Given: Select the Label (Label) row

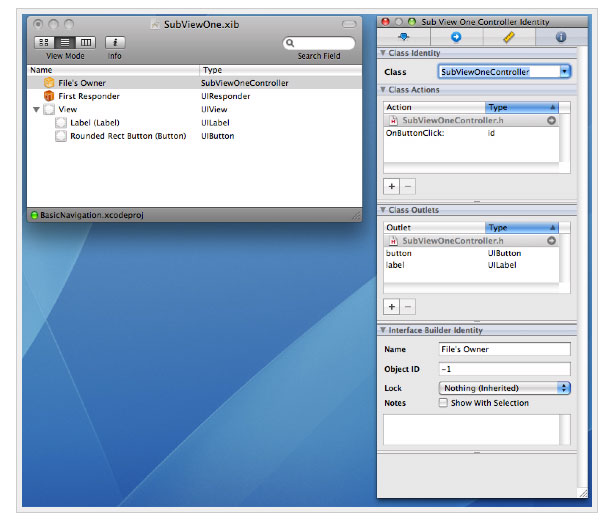Looking at the screenshot, I should click(195, 123).
